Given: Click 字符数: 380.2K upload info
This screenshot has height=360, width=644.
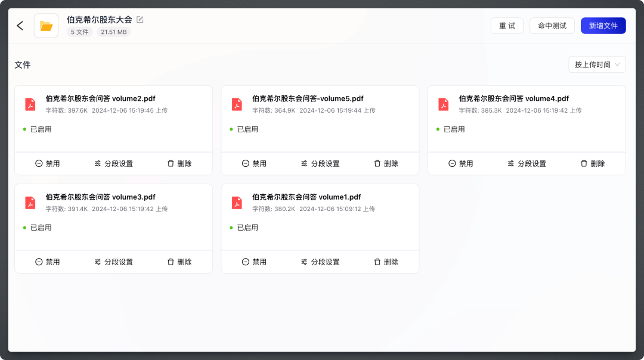Looking at the screenshot, I should 314,209.
